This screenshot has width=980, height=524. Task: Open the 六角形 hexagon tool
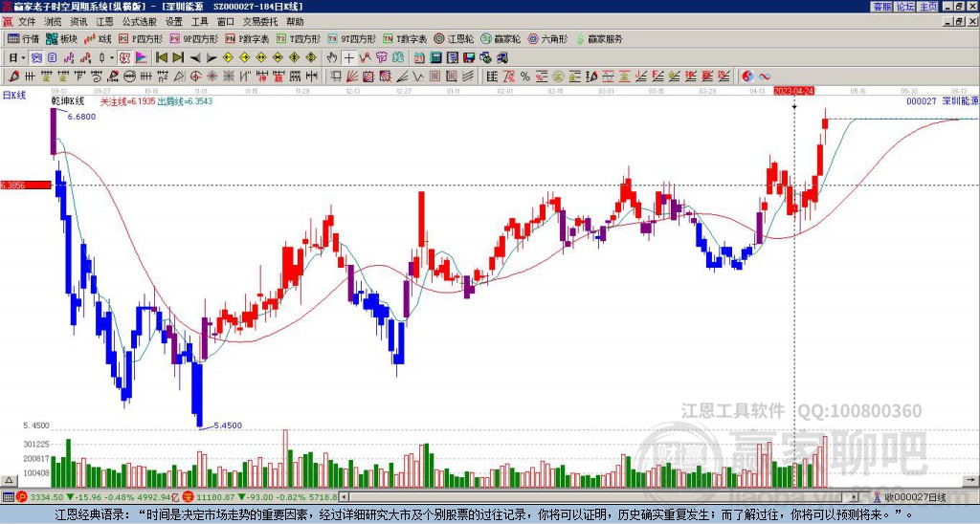(548, 38)
